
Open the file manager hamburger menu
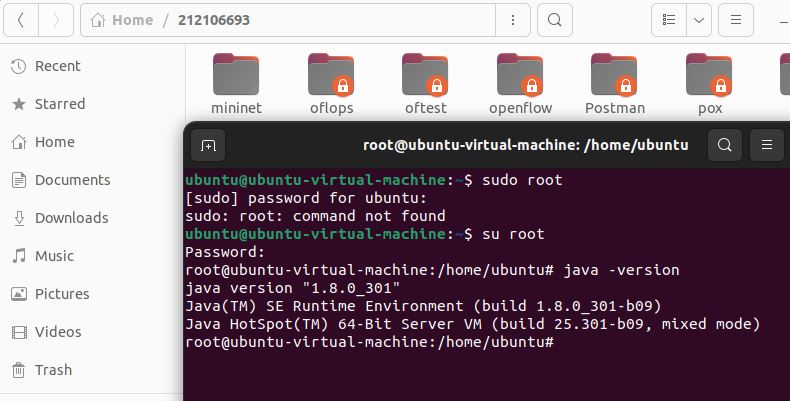click(x=736, y=20)
